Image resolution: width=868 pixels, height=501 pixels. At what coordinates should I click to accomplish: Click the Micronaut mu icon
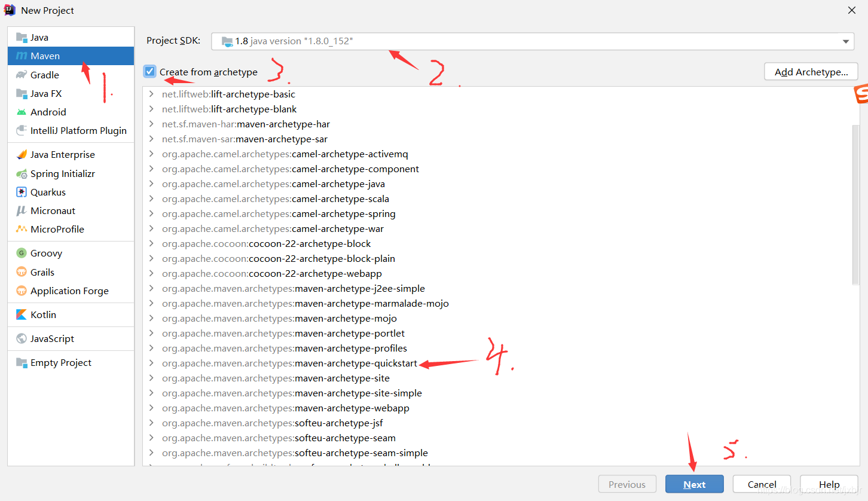[22, 210]
